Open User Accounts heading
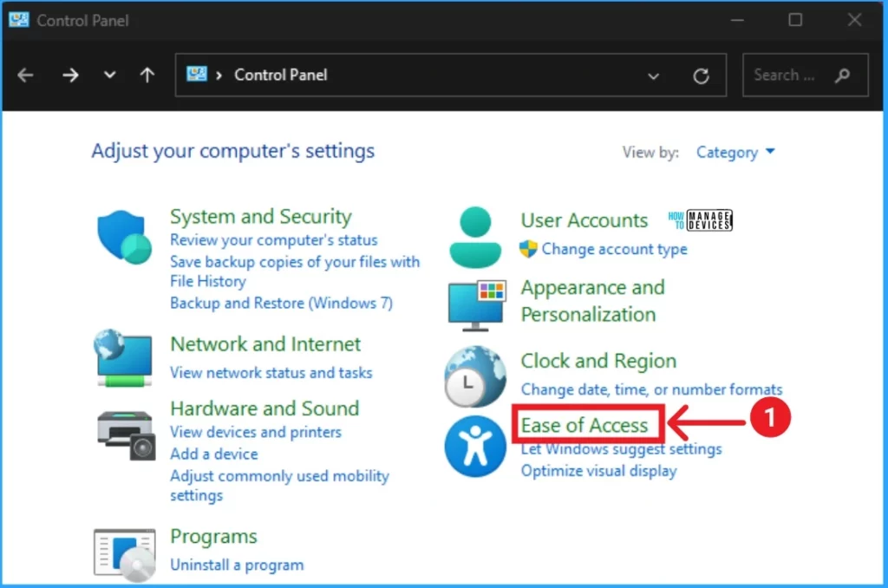 pos(584,219)
